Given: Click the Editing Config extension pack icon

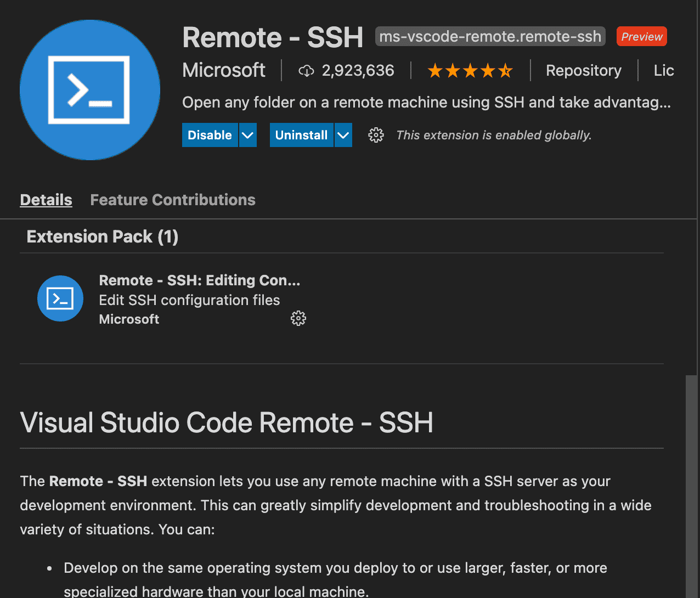Looking at the screenshot, I should (60, 298).
